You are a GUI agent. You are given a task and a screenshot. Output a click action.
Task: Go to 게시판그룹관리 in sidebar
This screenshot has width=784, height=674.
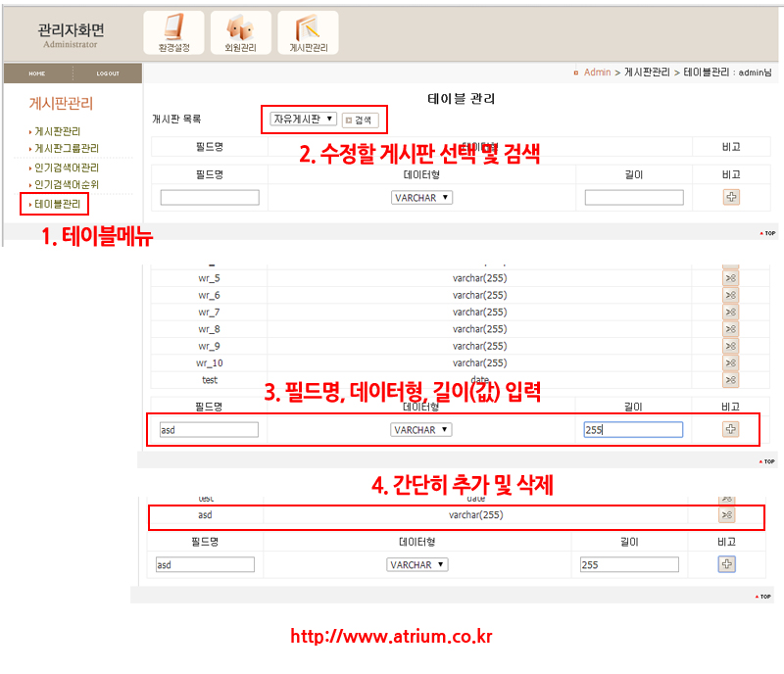point(67,149)
